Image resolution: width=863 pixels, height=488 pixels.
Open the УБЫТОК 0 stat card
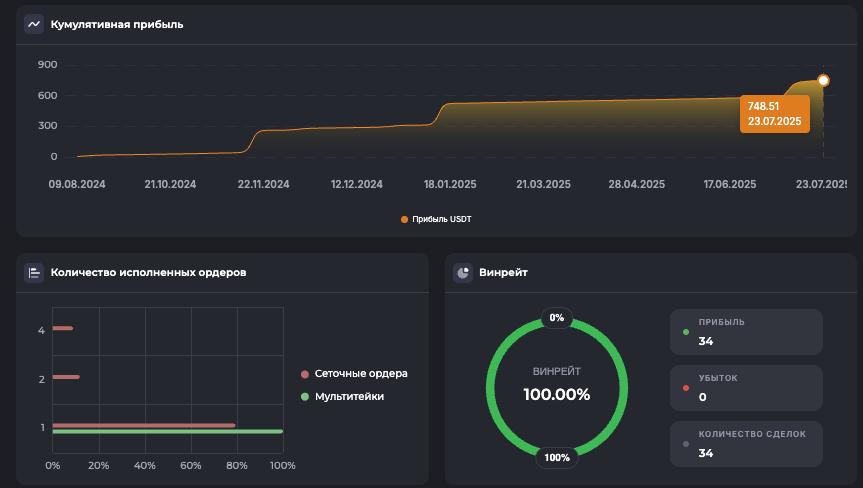point(746,388)
